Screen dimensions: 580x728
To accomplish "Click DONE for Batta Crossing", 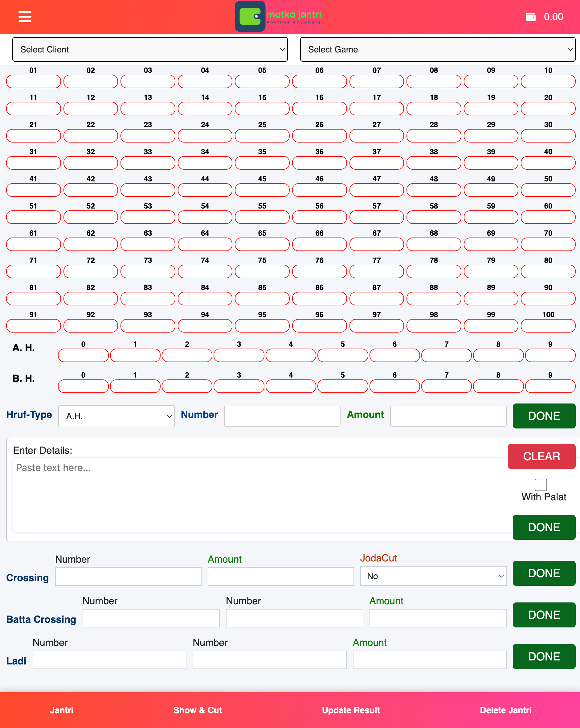I will point(544,615).
